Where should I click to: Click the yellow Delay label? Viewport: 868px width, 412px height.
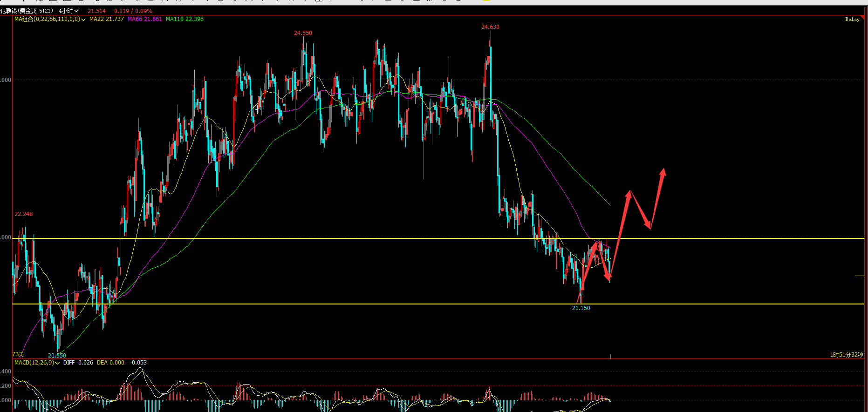tap(852, 19)
